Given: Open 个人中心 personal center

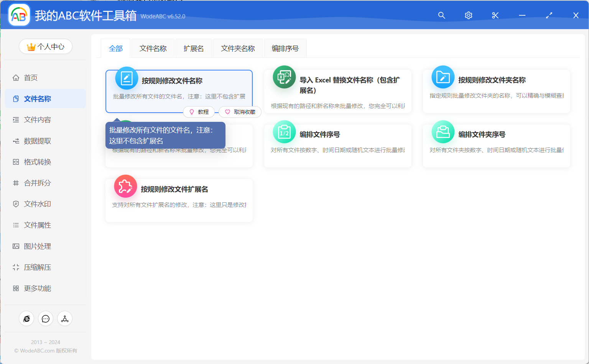Looking at the screenshot, I should (45, 46).
